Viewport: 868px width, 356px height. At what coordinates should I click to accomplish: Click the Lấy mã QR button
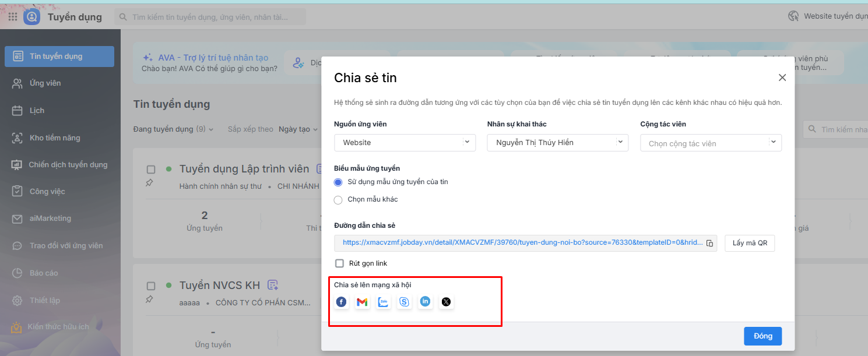coord(750,243)
